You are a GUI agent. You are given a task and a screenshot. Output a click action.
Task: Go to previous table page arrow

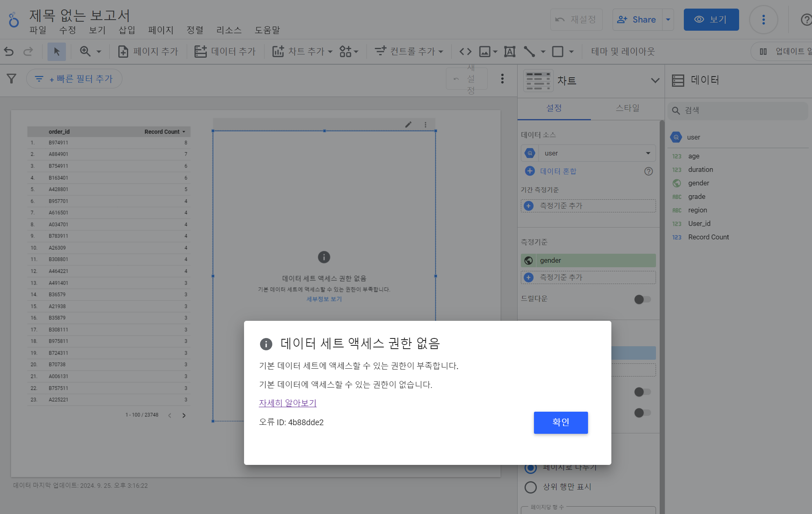coord(170,415)
